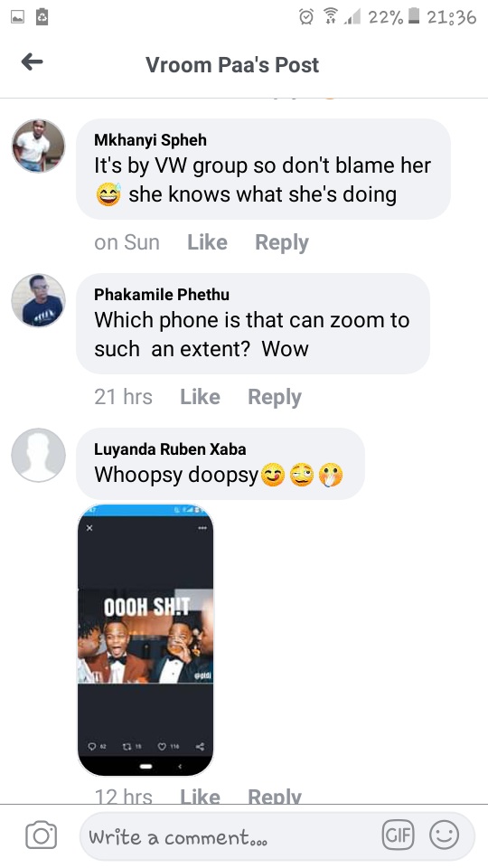View Mkhanyi Spheh's profile picture
Screen dimensions: 488x868
tap(38, 146)
